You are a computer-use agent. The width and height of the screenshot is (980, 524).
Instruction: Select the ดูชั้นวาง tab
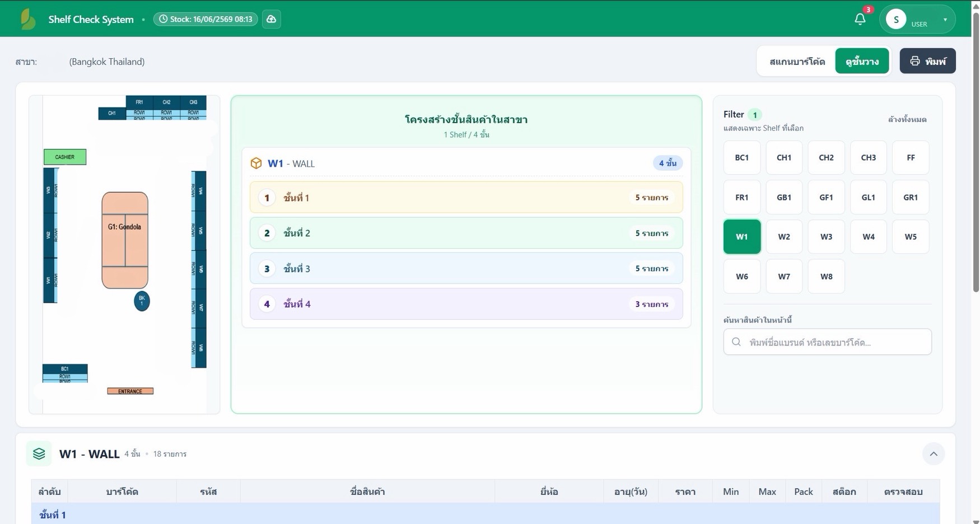862,62
